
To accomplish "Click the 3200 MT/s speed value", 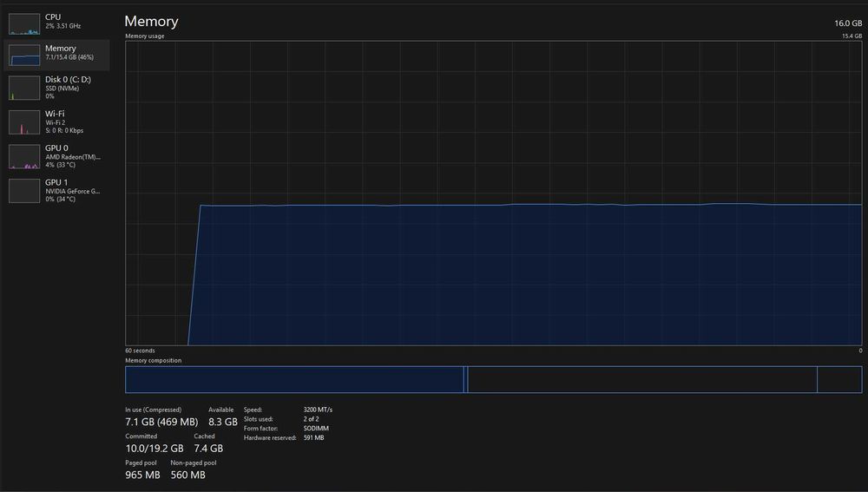I will coord(318,410).
